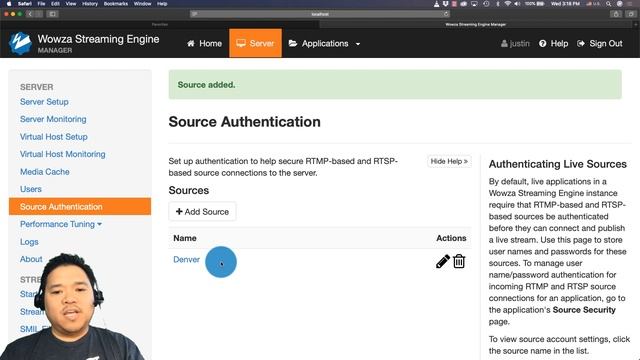Open the View menu
The image size is (640, 360).
coord(71,4)
